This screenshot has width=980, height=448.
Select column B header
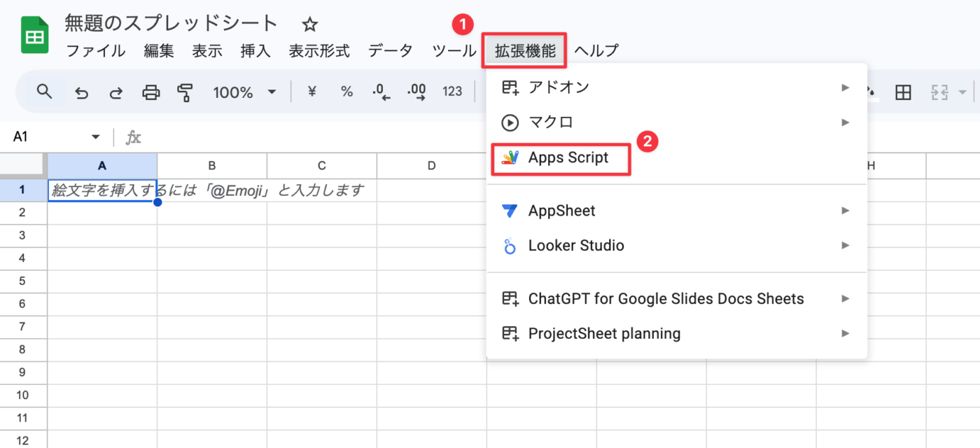211,166
